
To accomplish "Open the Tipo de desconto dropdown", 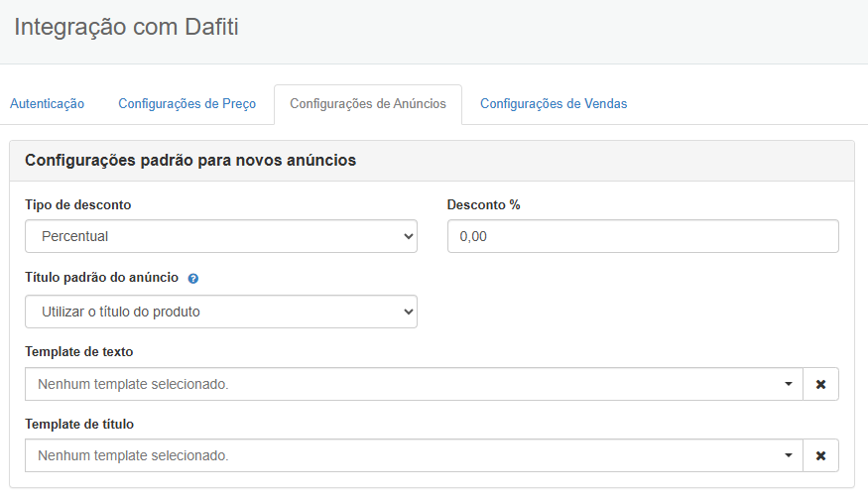I will (220, 236).
